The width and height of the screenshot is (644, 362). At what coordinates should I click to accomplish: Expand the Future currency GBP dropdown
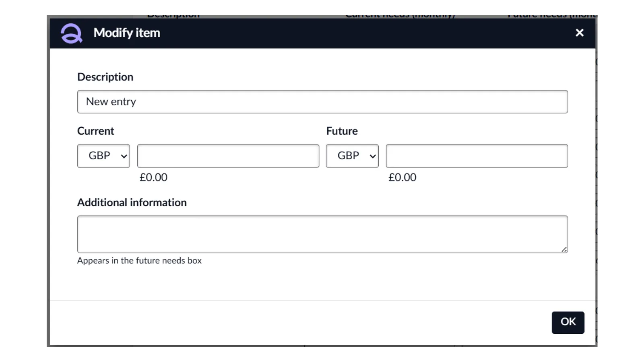352,156
